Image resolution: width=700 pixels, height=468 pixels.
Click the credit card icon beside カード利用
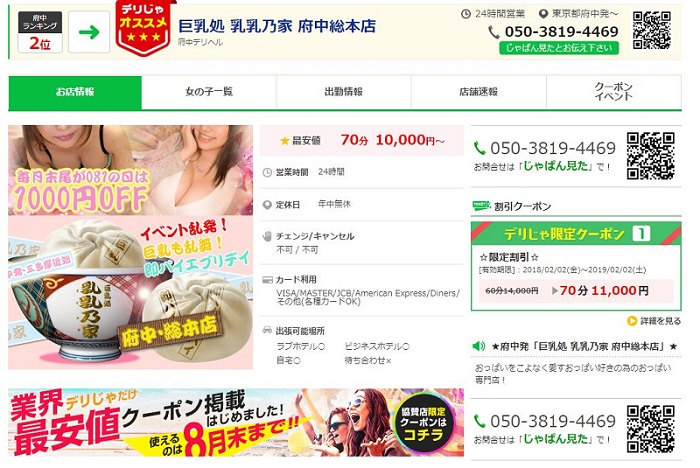tap(267, 280)
